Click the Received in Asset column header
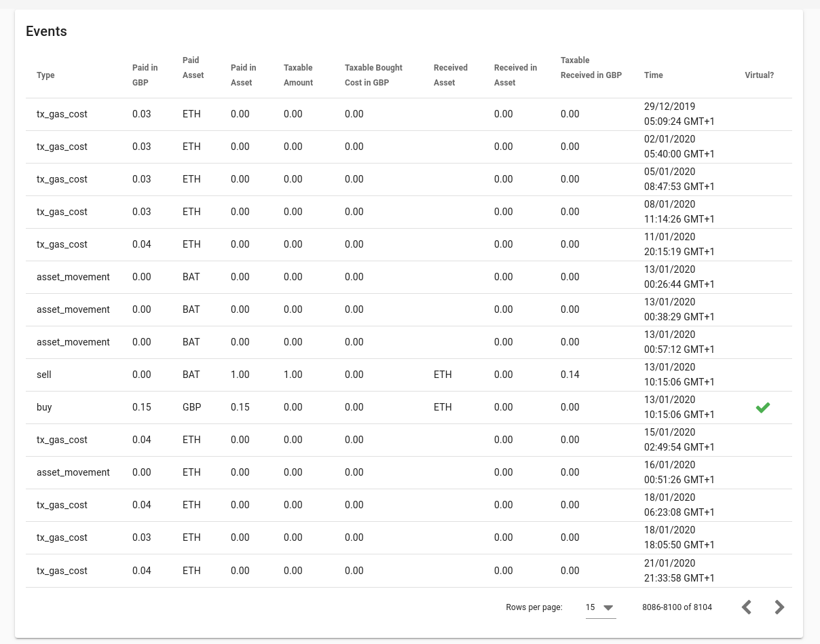 [x=515, y=75]
